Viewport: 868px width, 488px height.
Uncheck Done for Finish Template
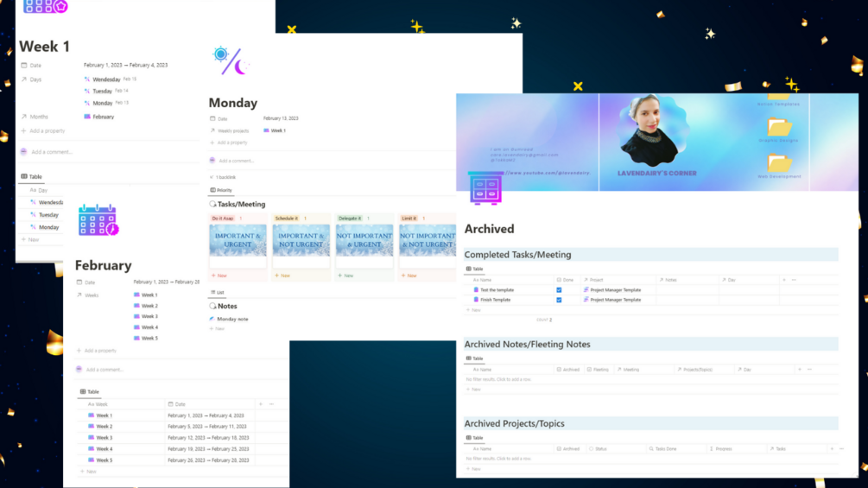coord(559,300)
